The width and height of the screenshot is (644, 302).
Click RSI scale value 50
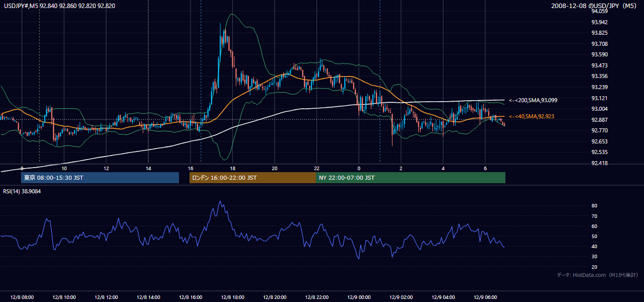point(595,236)
